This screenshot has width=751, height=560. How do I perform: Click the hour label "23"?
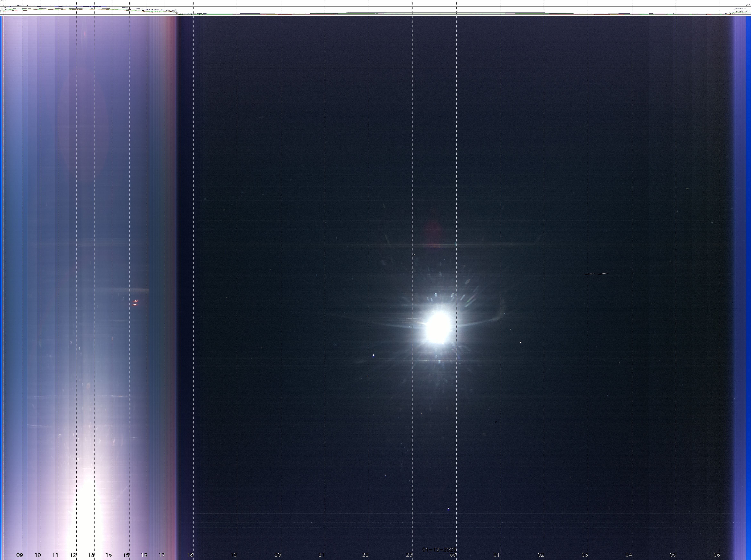(409, 555)
